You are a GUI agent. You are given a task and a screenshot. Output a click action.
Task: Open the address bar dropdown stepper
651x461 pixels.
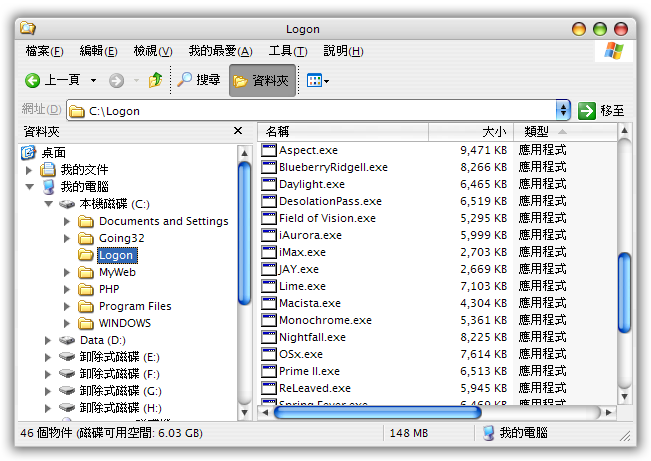563,110
